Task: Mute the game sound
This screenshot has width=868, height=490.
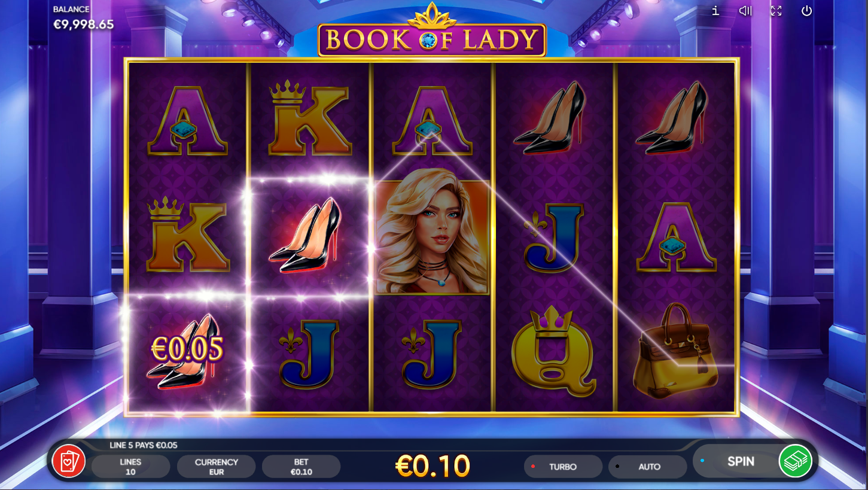Action: [745, 11]
